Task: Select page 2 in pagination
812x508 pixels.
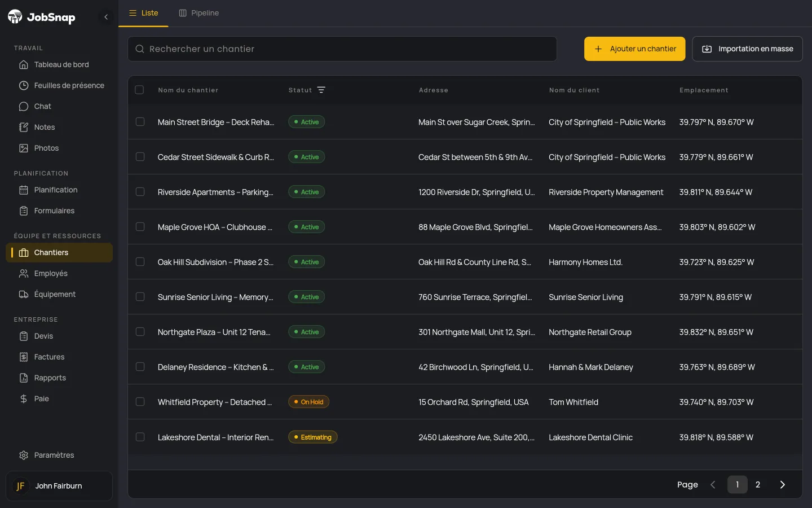Action: tap(758, 485)
